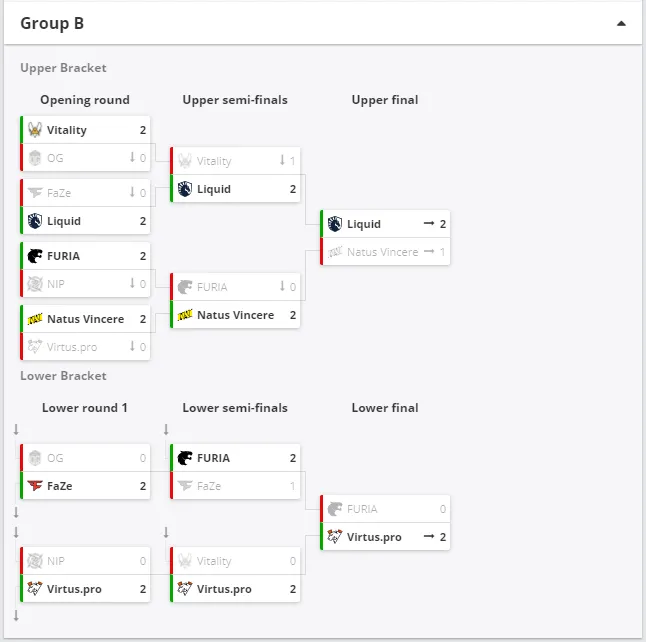Screen dimensions: 646x642
Task: Click OG row in lower round 1
Action: click(85, 458)
